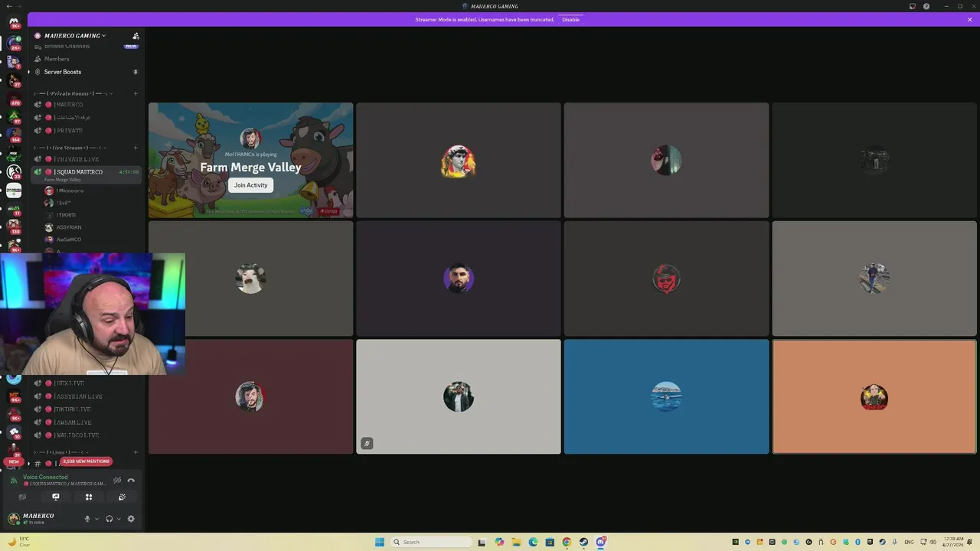Open the MAHERCO GAMING server dropdown
This screenshot has height=551, width=980.
pyautogui.click(x=75, y=35)
